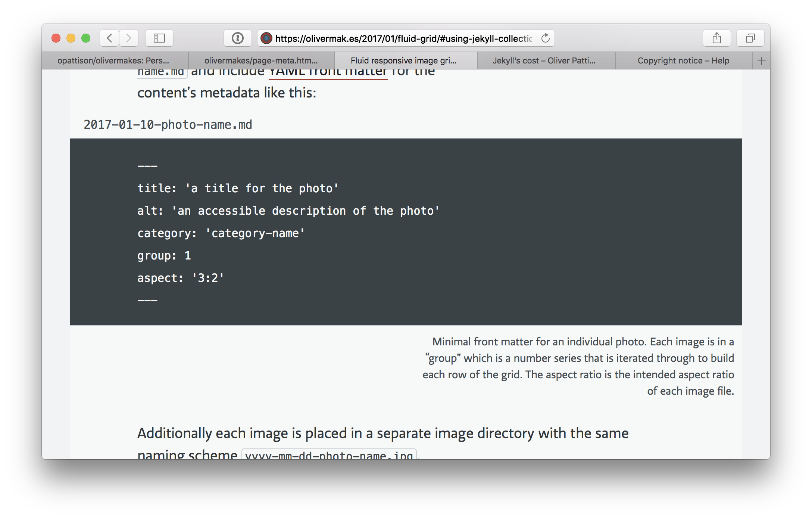Open the Share menu
The width and height of the screenshot is (812, 519).
coord(716,38)
